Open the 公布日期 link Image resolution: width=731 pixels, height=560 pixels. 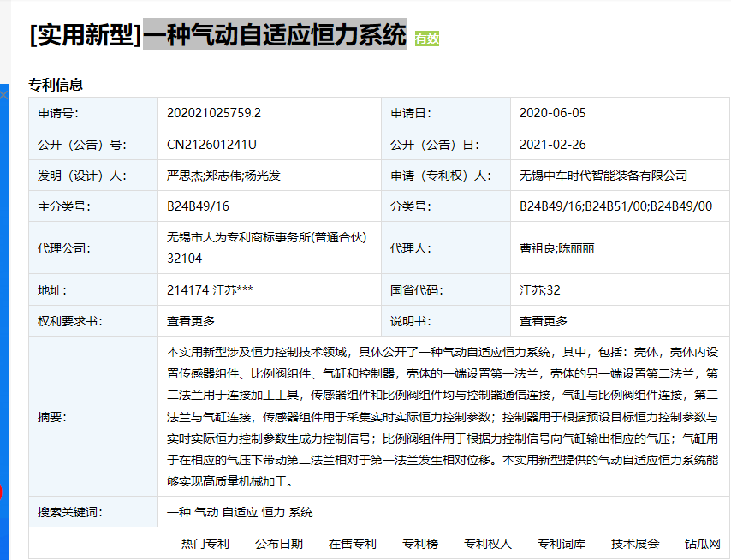pyautogui.click(x=279, y=544)
